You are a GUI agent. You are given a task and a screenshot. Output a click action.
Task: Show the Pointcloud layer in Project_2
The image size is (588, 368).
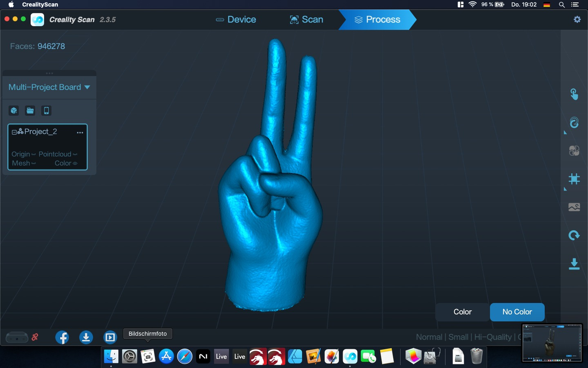75,155
